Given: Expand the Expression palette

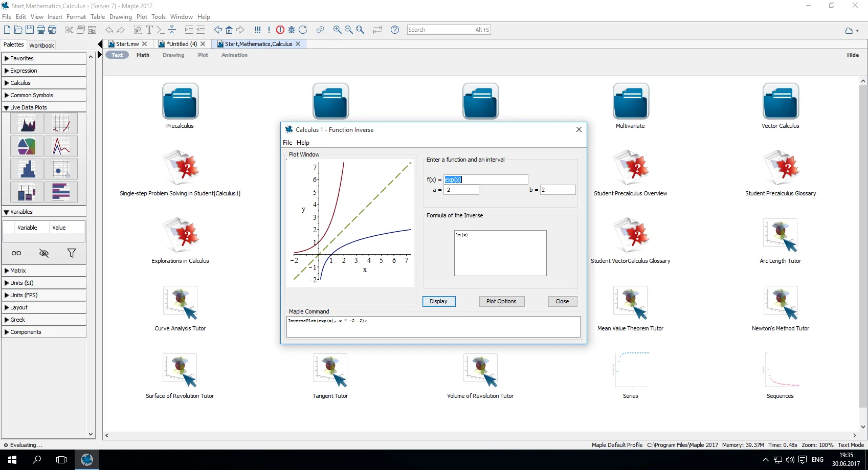Looking at the screenshot, I should pyautogui.click(x=44, y=71).
